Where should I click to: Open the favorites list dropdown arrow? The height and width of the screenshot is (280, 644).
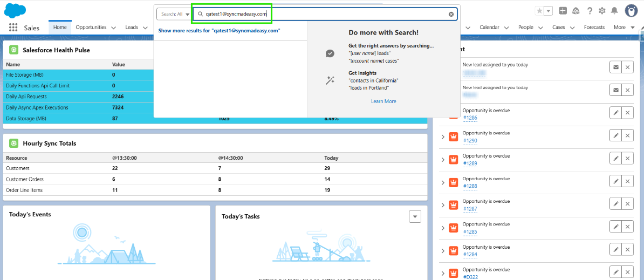click(549, 11)
